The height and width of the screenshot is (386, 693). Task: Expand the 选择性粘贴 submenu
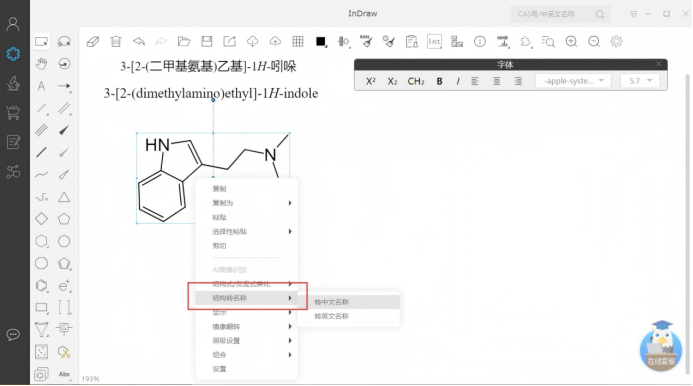(x=247, y=232)
